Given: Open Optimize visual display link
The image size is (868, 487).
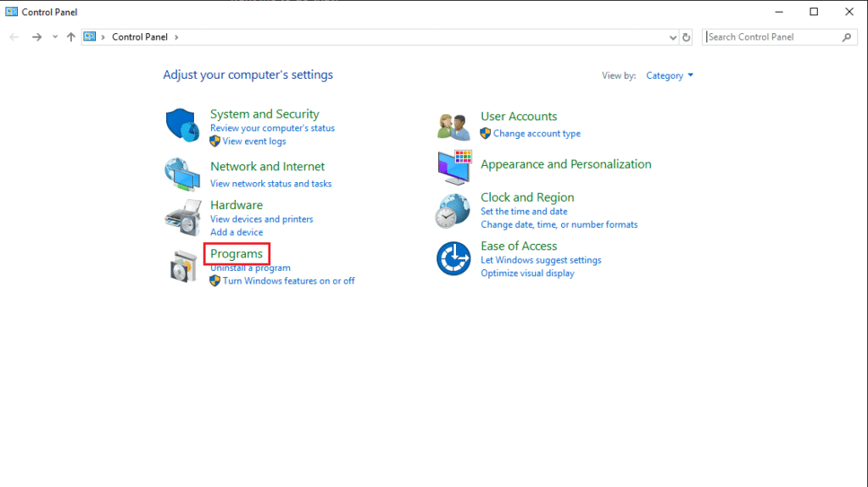Looking at the screenshot, I should pyautogui.click(x=527, y=274).
